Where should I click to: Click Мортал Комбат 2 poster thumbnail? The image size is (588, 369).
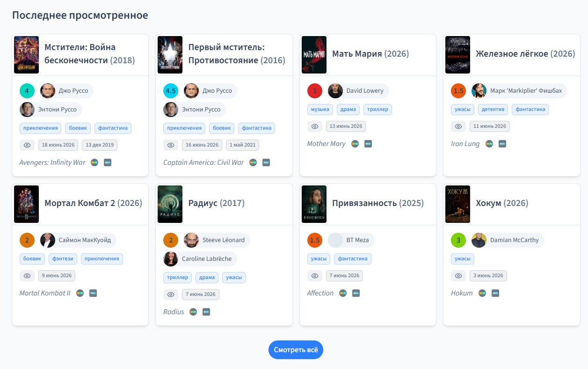tap(27, 204)
